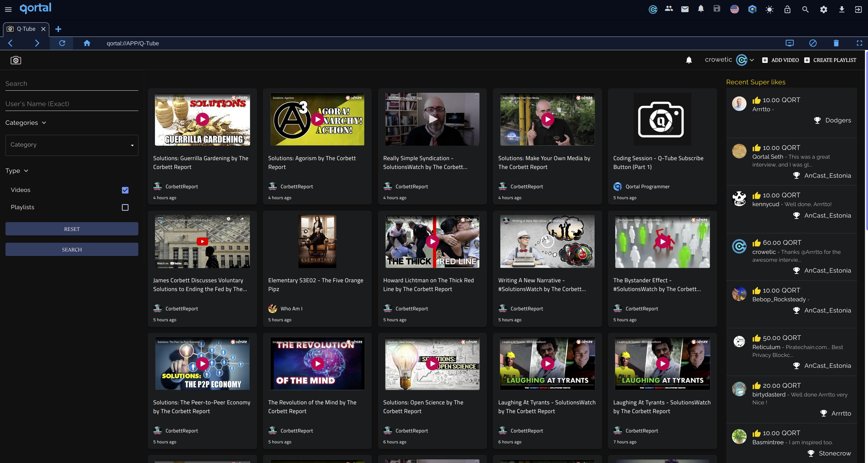Open Writing A New Narrative video title
868x463 pixels.
pyautogui.click(x=542, y=284)
